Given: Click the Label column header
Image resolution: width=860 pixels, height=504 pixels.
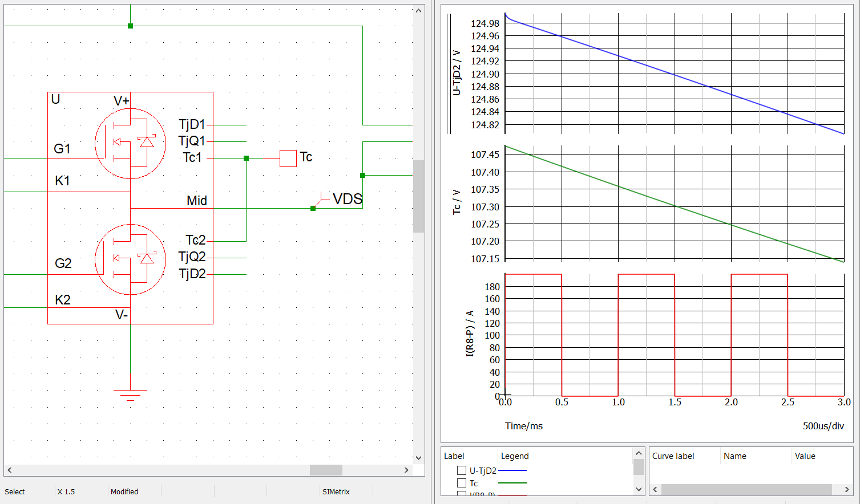Looking at the screenshot, I should click(454, 456).
